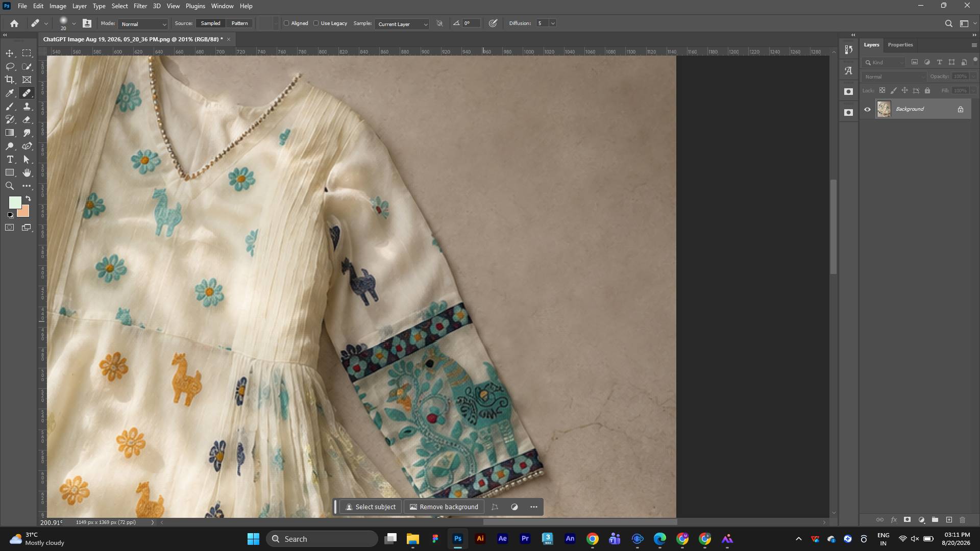Open the Sample dropdown showing Current Layer

pos(402,24)
